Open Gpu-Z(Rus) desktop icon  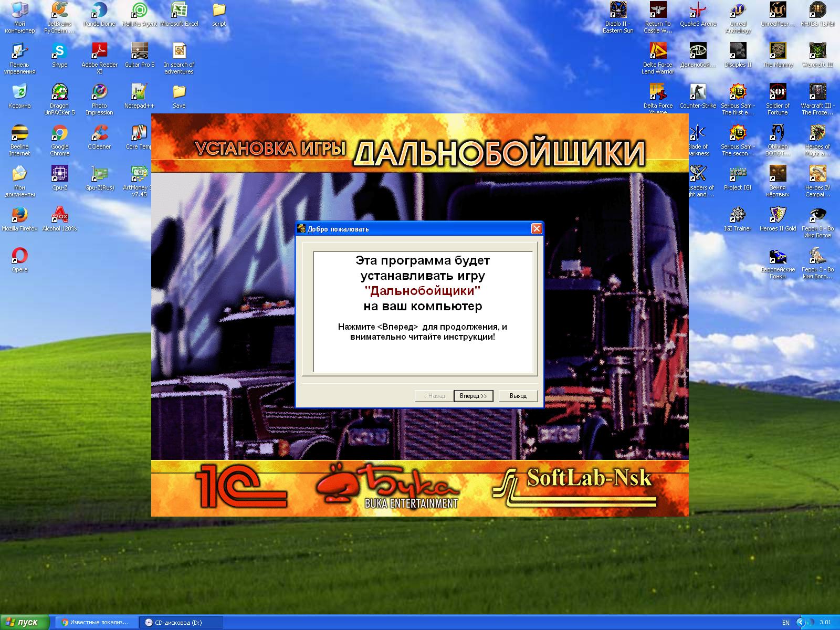(x=99, y=178)
